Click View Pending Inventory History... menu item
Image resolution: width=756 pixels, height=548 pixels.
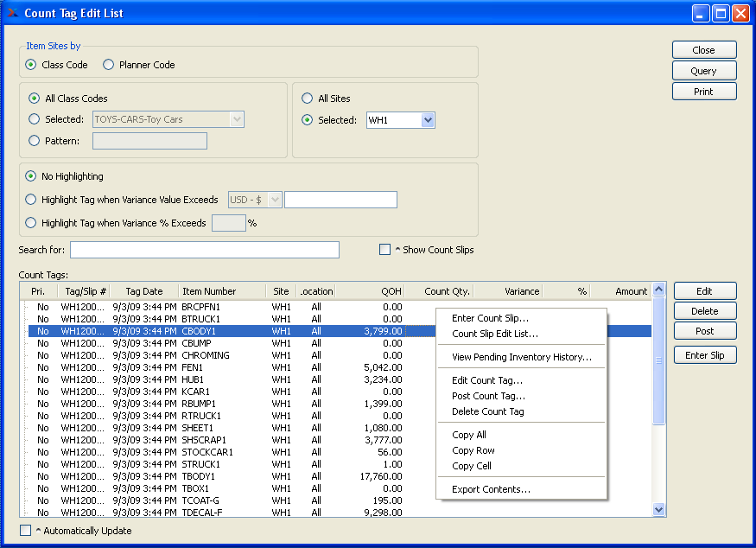pos(521,357)
